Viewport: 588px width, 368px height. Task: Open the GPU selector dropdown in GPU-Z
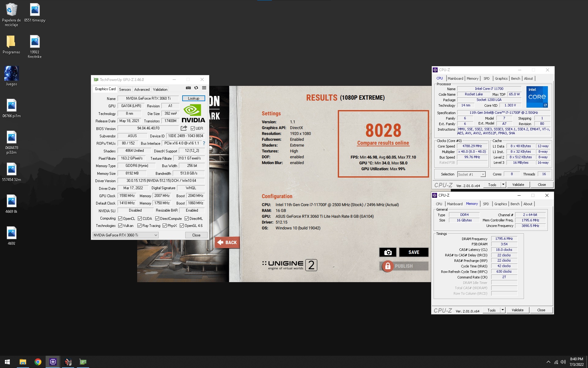125,235
